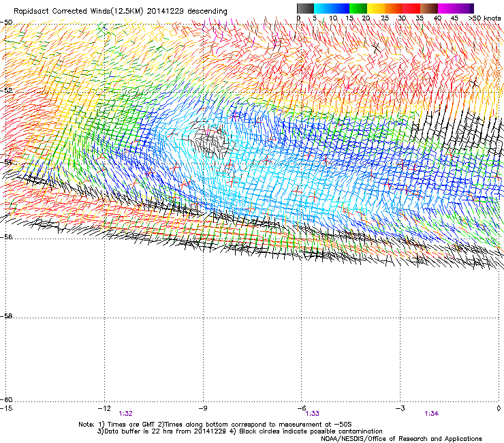This screenshot has width=504, height=443.
Task: Click the NOAA/NESDIS credit line
Action: 401,439
